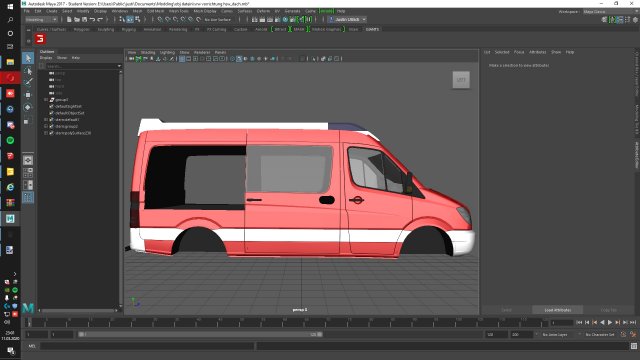The width and height of the screenshot is (640, 360).
Task: Open the user account dropdown
Action: (348, 19)
